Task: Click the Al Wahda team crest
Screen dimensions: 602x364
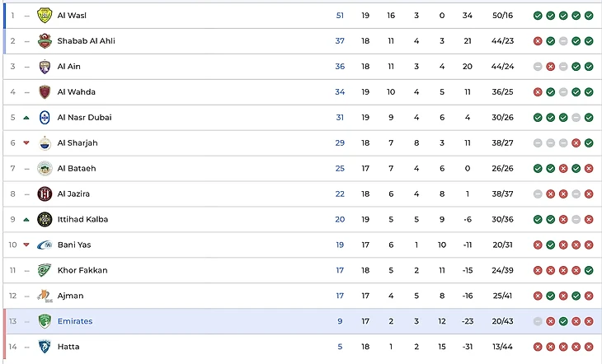Action: pos(45,91)
